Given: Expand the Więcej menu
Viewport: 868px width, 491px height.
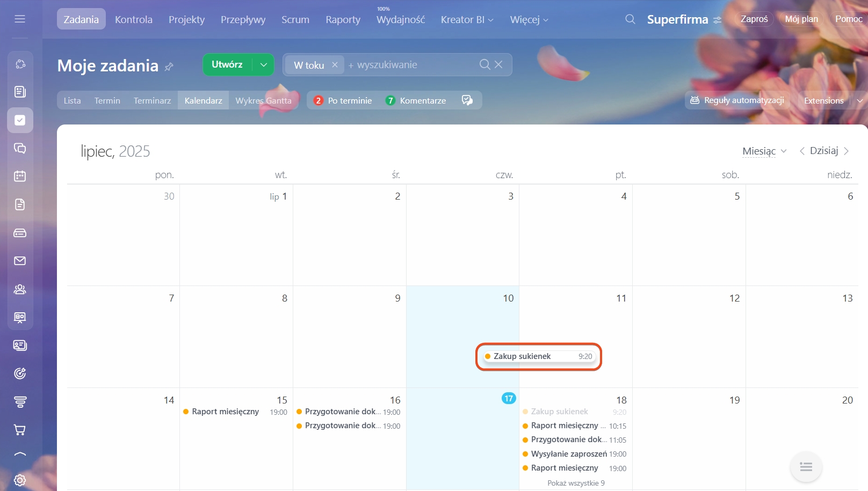Looking at the screenshot, I should point(529,20).
